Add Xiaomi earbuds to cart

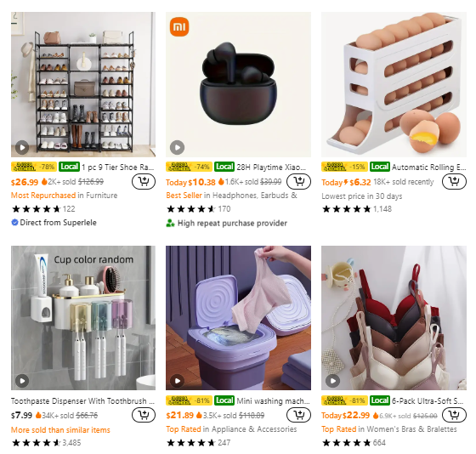298,181
